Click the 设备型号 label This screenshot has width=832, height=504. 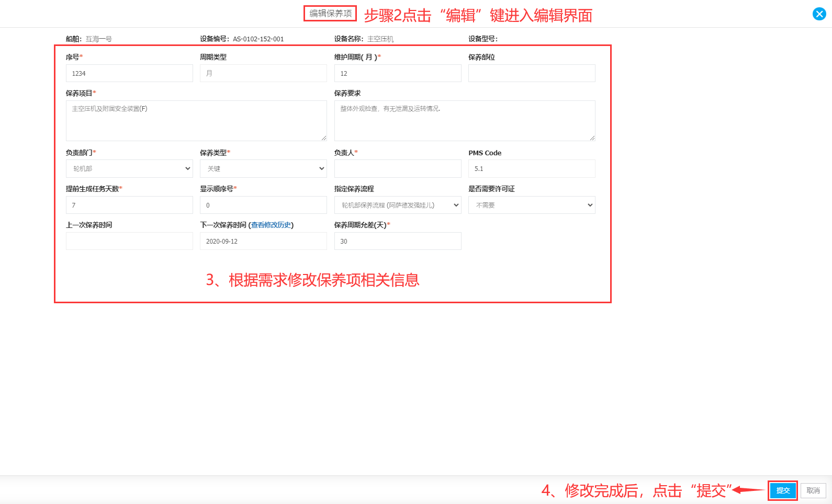click(483, 39)
